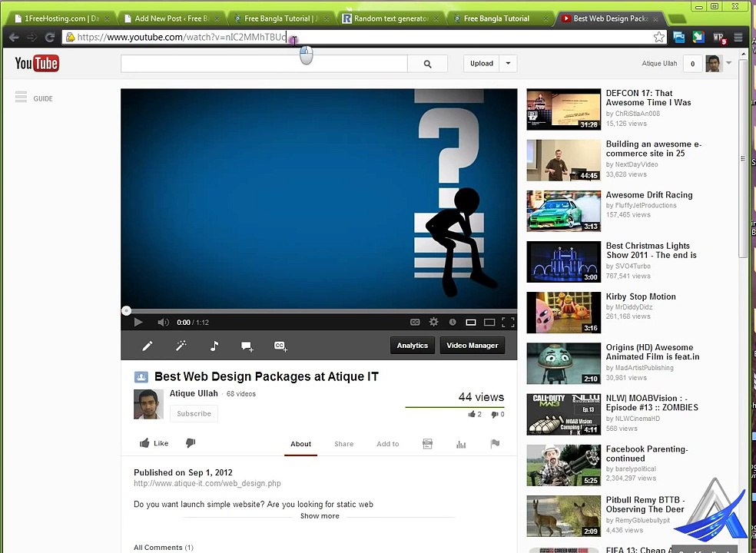This screenshot has width=756, height=553.
Task: Click the YouTube search input field
Action: [x=264, y=64]
